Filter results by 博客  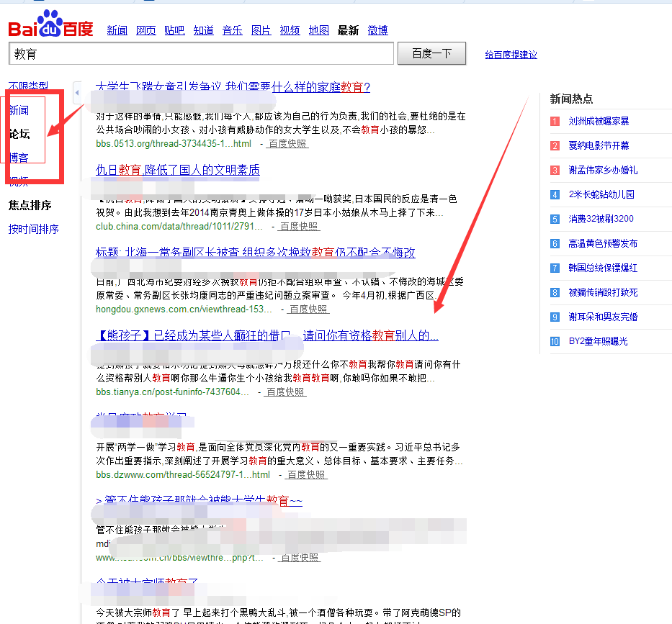(x=19, y=158)
